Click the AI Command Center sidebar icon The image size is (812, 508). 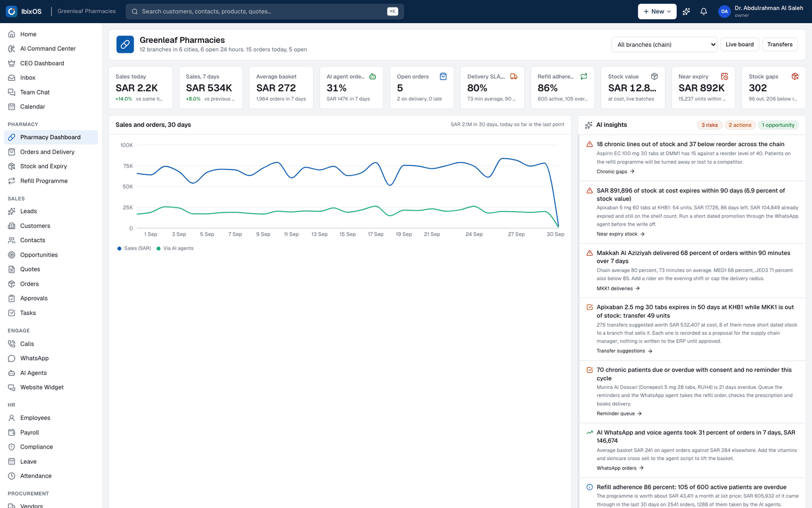tap(12, 49)
